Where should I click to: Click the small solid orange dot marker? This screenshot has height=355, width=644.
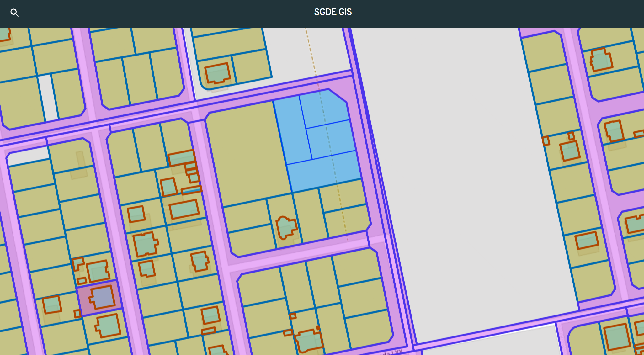pyautogui.click(x=318, y=328)
